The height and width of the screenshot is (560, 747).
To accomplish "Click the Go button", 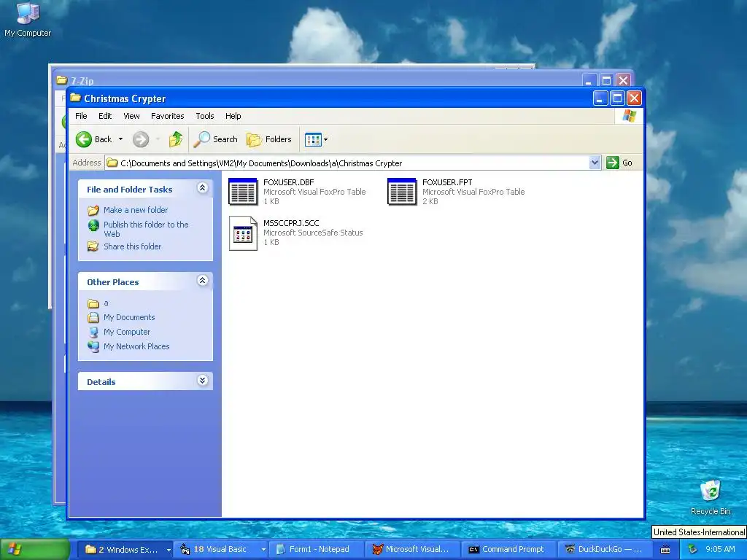I will (619, 163).
